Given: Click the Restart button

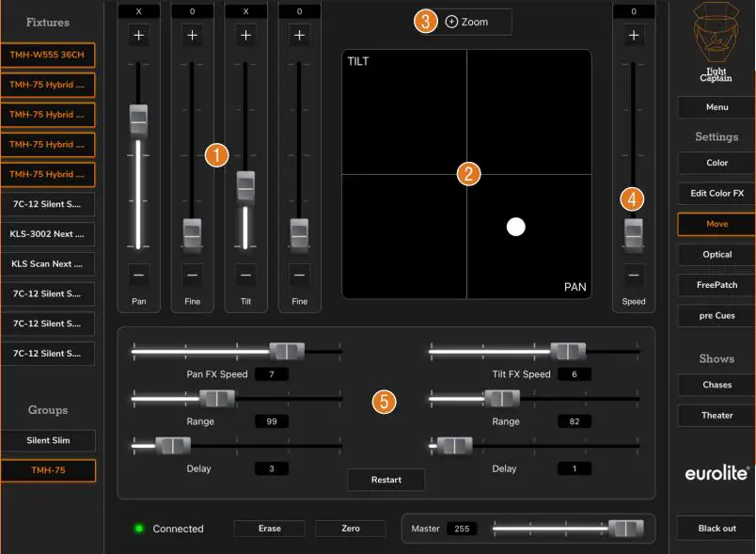Looking at the screenshot, I should click(x=386, y=480).
